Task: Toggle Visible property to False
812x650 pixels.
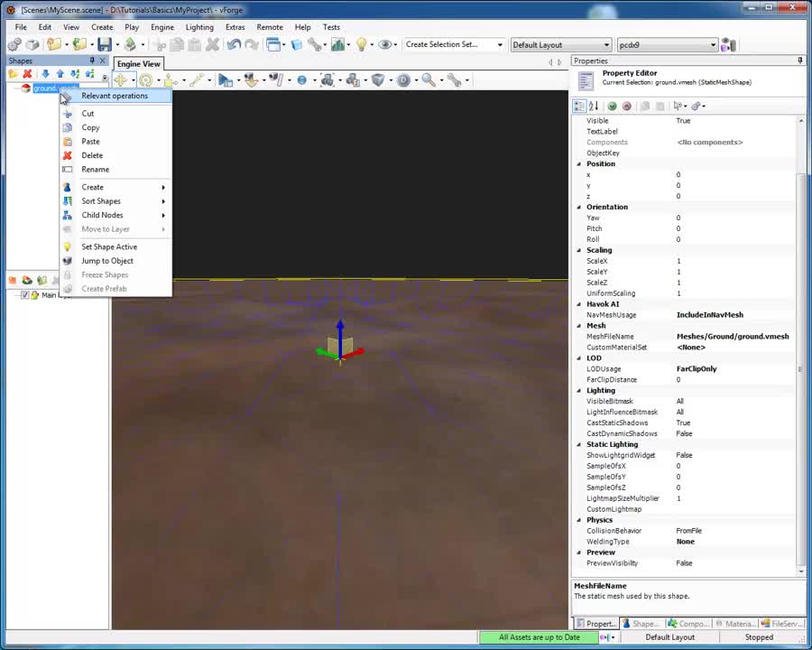Action: 683,120
